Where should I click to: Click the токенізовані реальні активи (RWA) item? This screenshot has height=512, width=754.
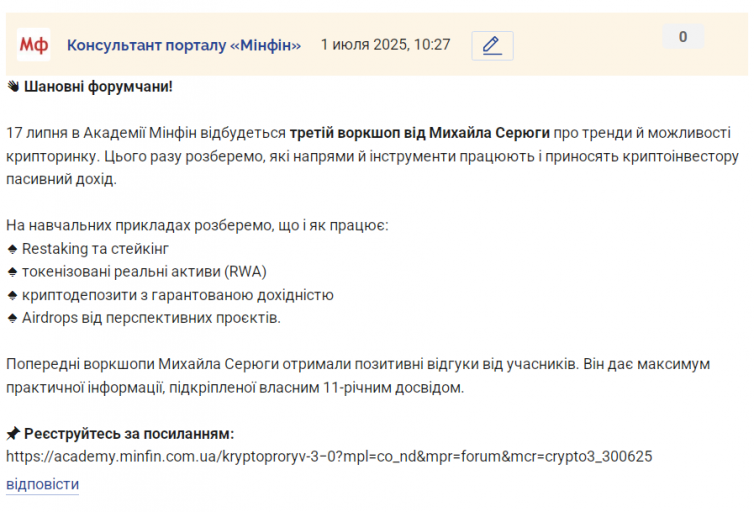click(144, 272)
